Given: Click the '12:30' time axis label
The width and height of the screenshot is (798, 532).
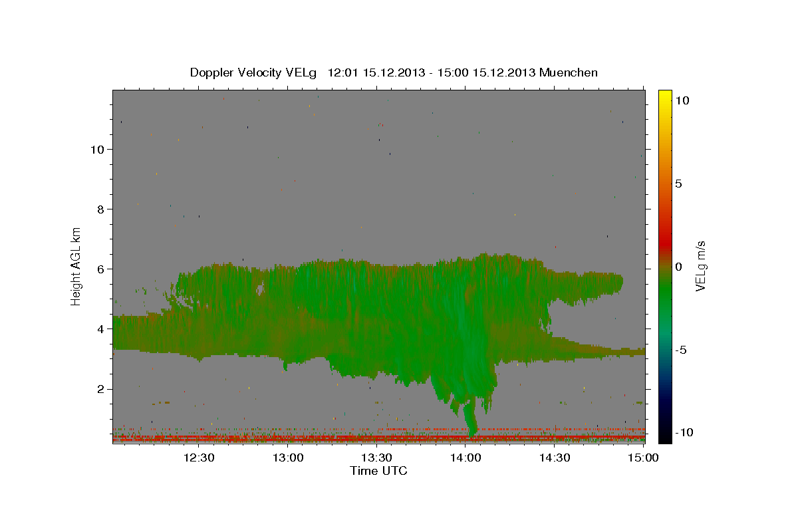Looking at the screenshot, I should coord(198,458).
